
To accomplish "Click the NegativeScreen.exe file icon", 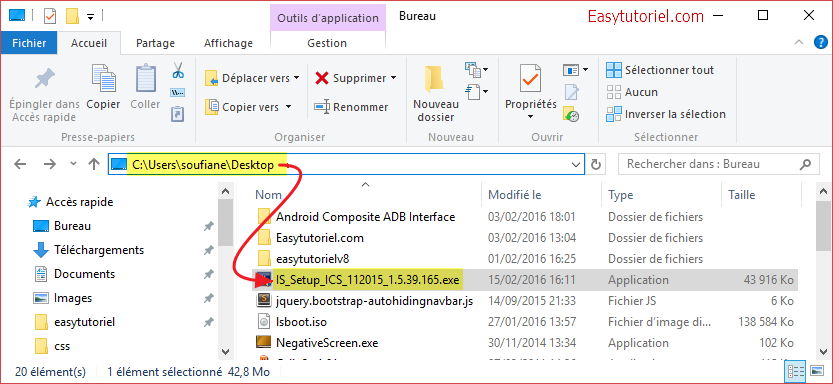I will [264, 343].
